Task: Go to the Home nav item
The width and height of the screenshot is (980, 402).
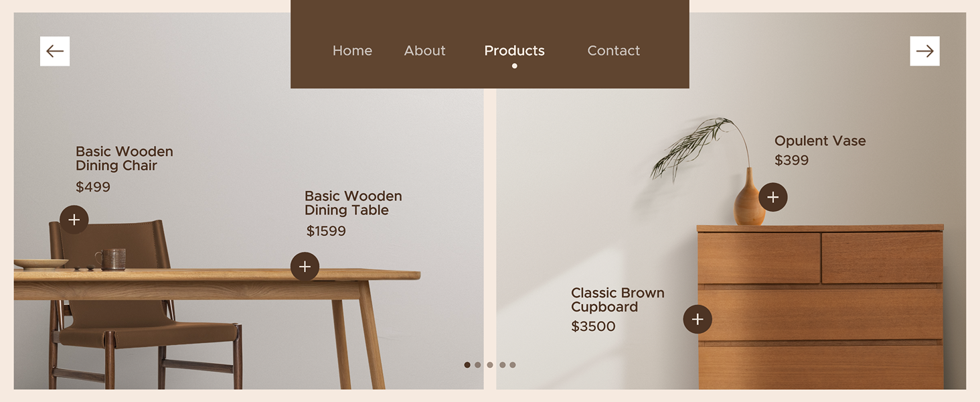Action: click(x=352, y=51)
